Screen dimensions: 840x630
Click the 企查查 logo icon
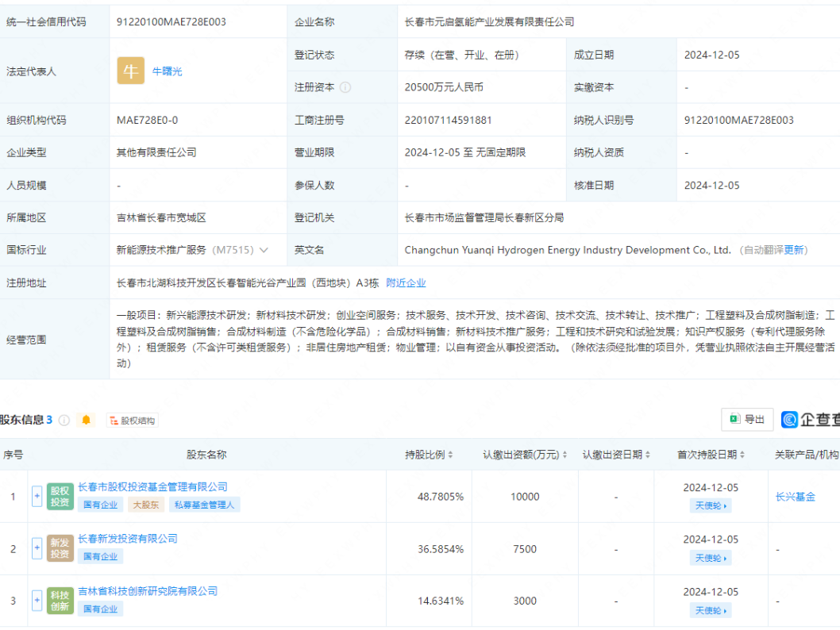click(x=790, y=419)
